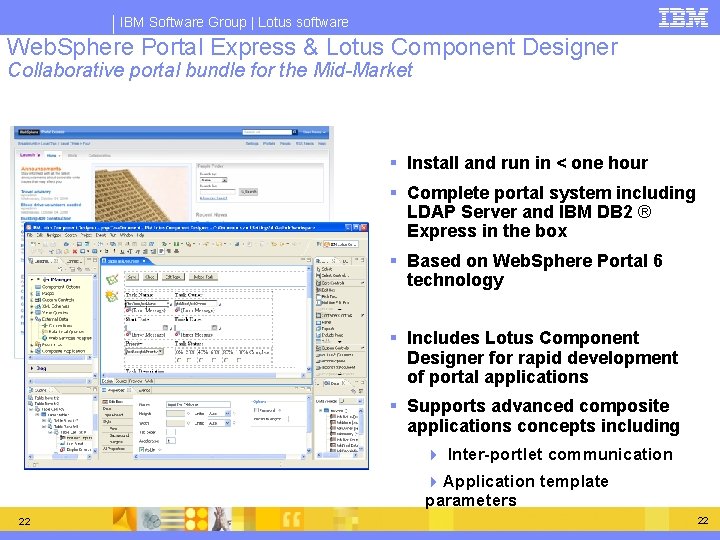Select the Edit Box tab in Properties panel
This screenshot has height=540, width=720.
[116, 402]
